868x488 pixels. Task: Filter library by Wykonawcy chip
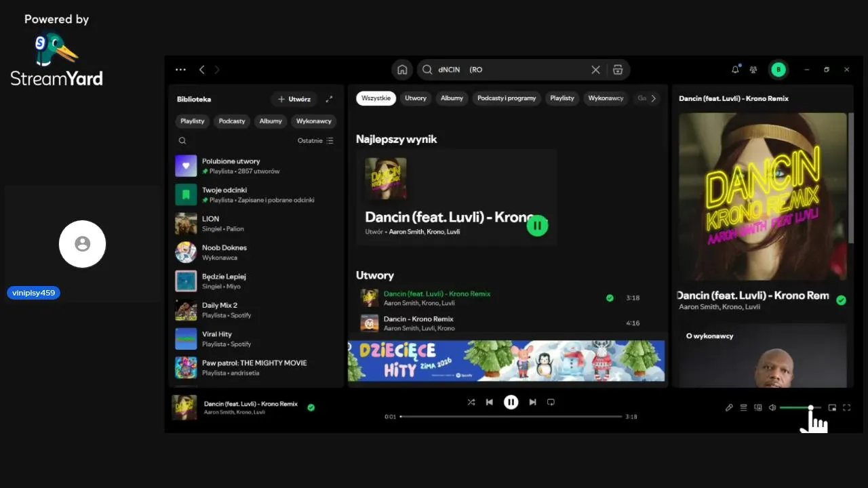click(314, 121)
